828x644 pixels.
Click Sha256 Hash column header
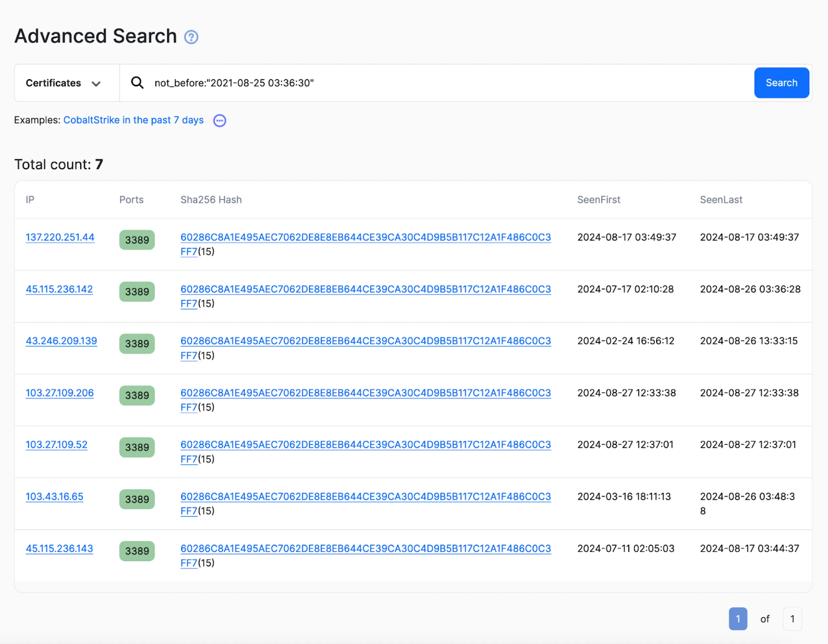211,199
